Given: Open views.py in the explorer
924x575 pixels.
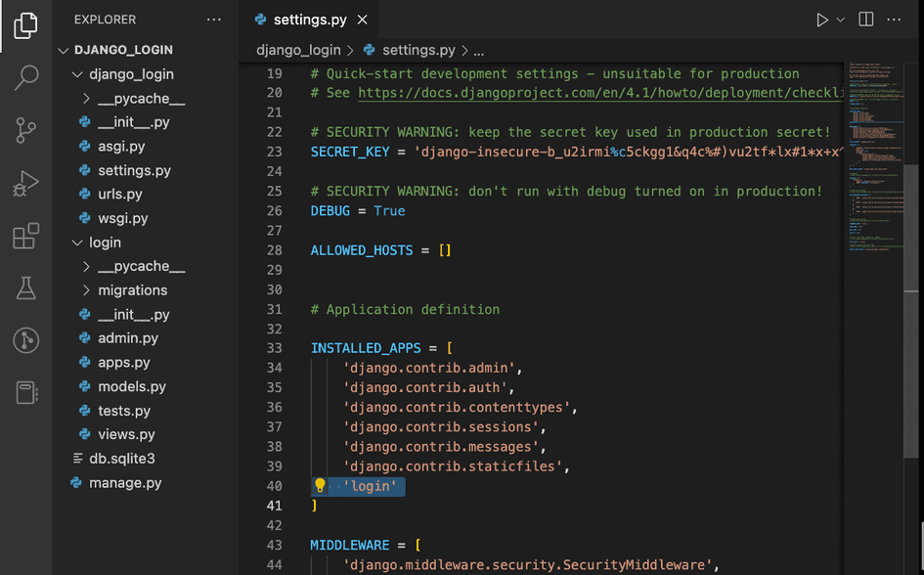Looking at the screenshot, I should [126, 434].
